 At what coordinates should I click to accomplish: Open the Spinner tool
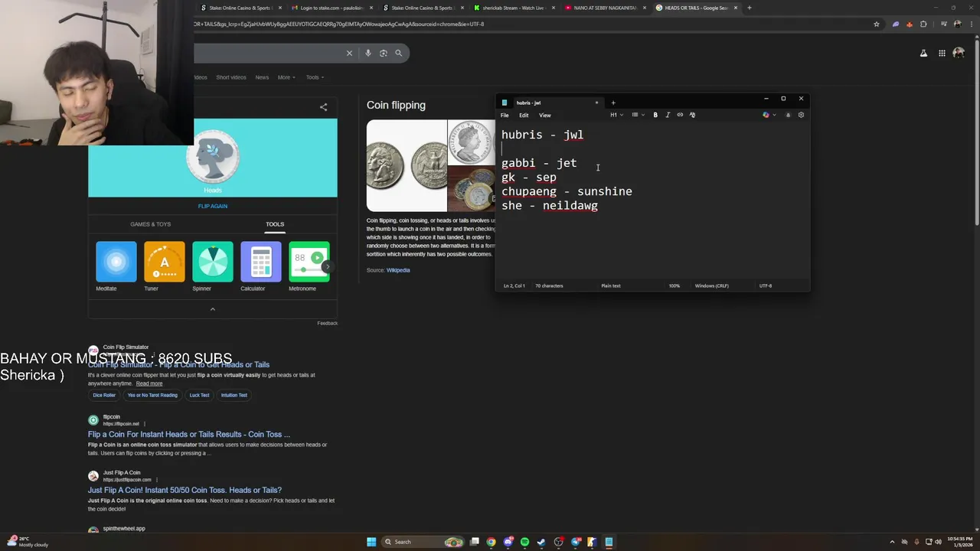coord(212,266)
